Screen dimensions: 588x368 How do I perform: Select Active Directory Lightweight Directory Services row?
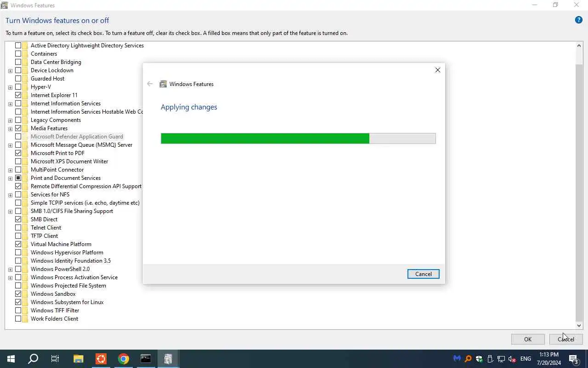pyautogui.click(x=87, y=46)
